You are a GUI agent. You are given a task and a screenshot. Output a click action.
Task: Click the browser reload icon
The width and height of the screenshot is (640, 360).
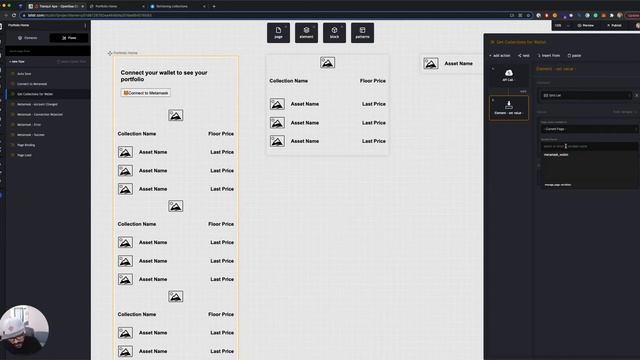[14, 15]
